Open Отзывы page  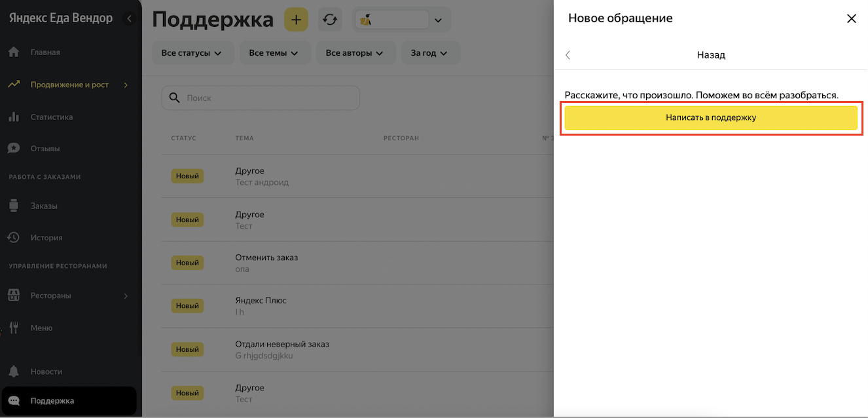(x=45, y=149)
